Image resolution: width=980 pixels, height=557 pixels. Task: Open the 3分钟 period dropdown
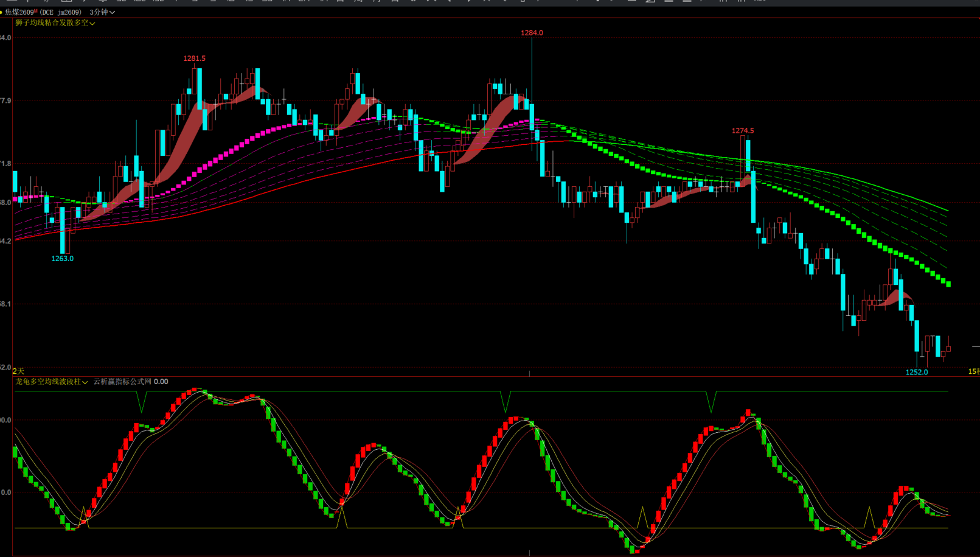coord(102,12)
